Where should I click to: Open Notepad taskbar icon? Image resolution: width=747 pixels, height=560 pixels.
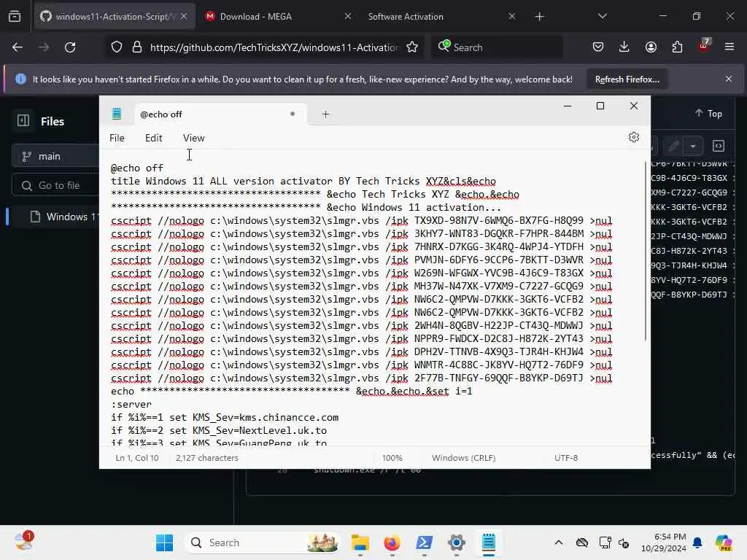click(x=488, y=542)
